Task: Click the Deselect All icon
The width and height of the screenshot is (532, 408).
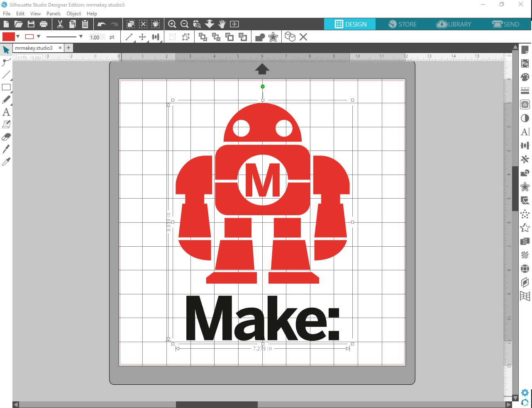Action: coord(143,24)
